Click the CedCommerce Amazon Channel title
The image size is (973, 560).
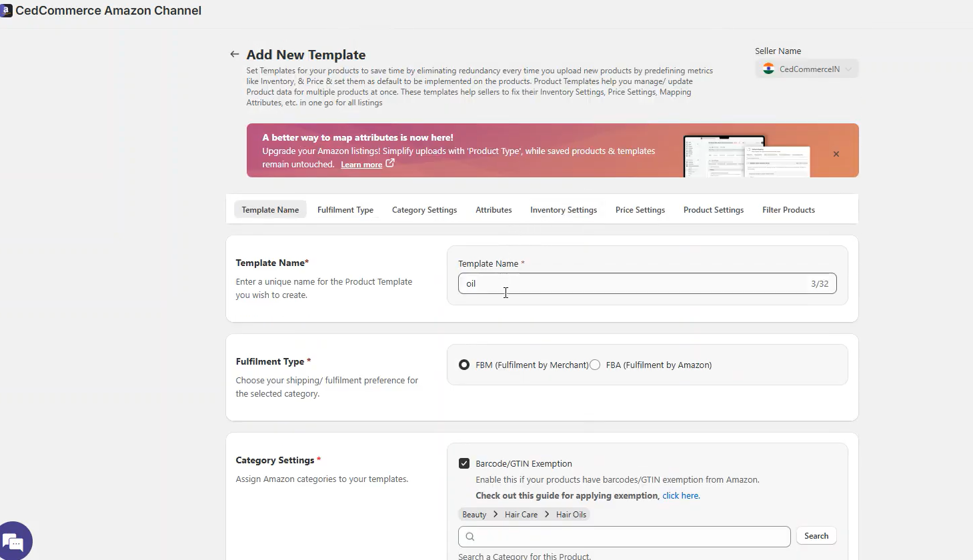click(108, 11)
